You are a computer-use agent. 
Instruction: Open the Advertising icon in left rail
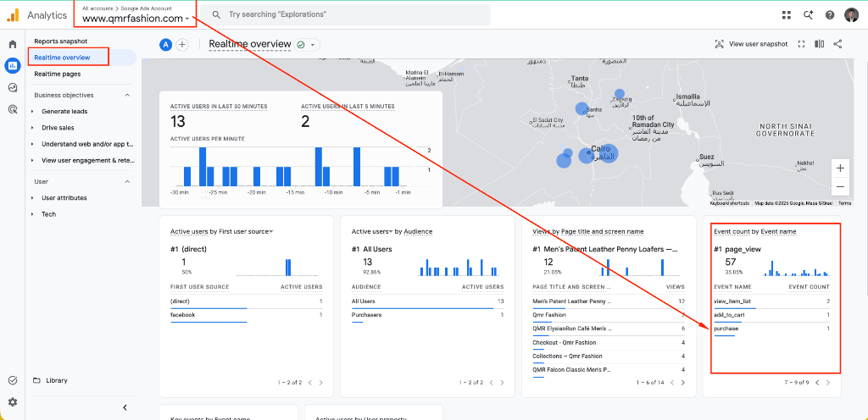pyautogui.click(x=12, y=109)
